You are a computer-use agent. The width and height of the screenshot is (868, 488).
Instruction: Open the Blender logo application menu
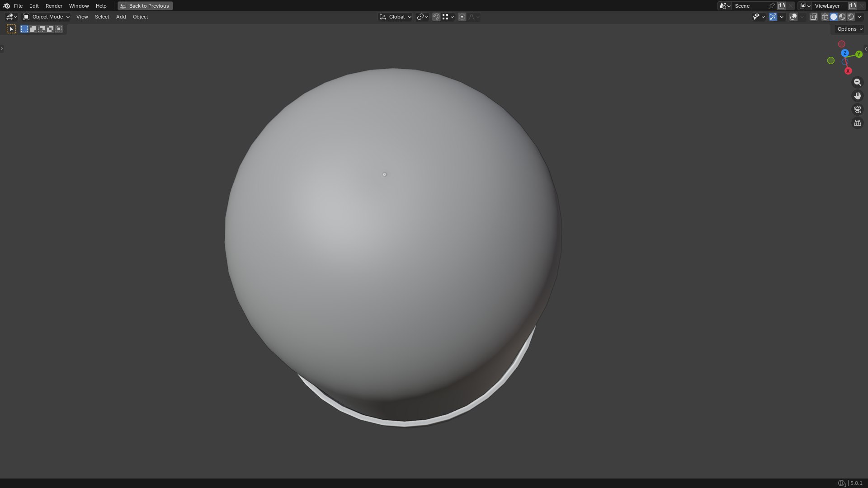[x=6, y=6]
